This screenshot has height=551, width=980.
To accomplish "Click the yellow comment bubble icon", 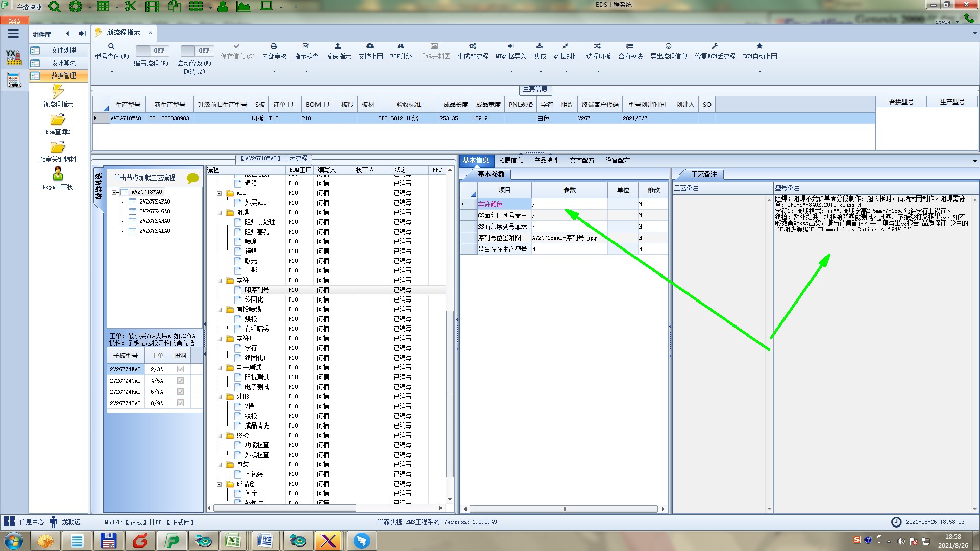I will (x=192, y=178).
